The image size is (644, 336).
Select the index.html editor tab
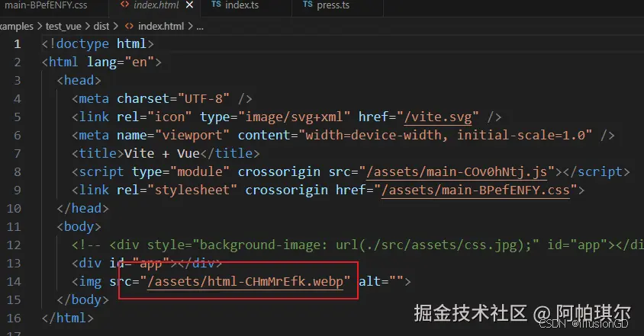pyautogui.click(x=155, y=5)
